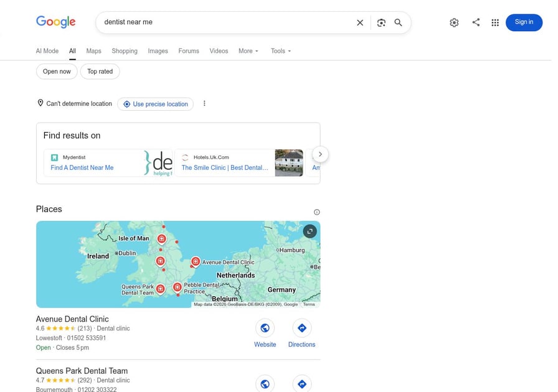
Task: Click the Mydentist logo thumbnail
Action: (158, 163)
